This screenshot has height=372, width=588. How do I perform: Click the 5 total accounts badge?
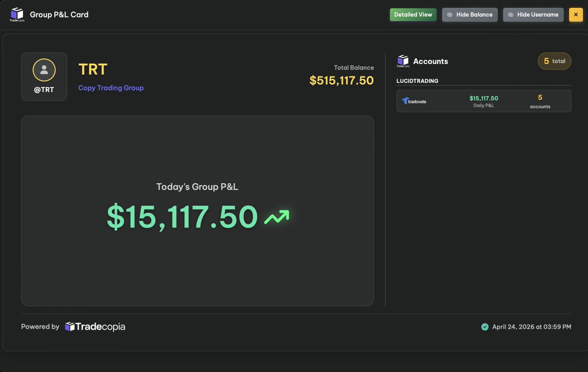pyautogui.click(x=554, y=61)
